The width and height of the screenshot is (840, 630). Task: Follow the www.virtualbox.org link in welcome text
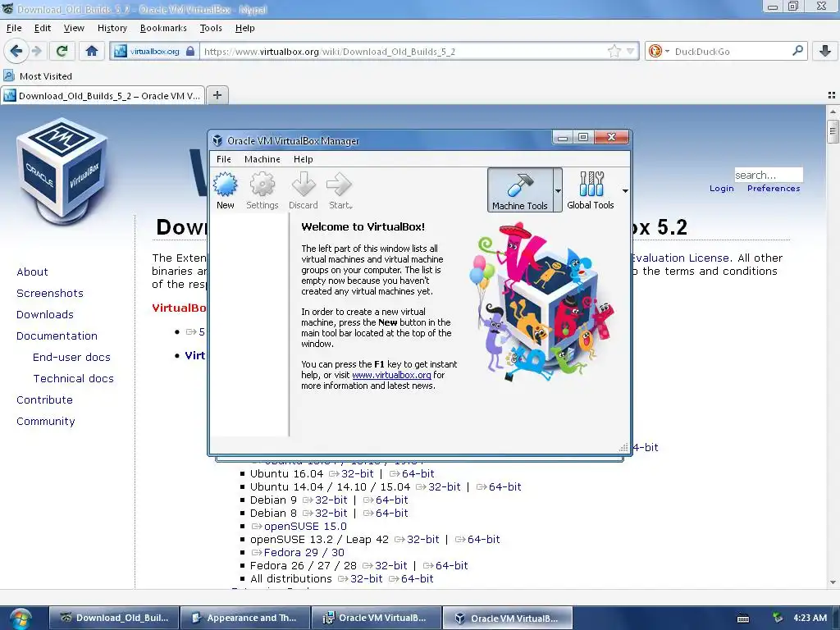coord(391,375)
